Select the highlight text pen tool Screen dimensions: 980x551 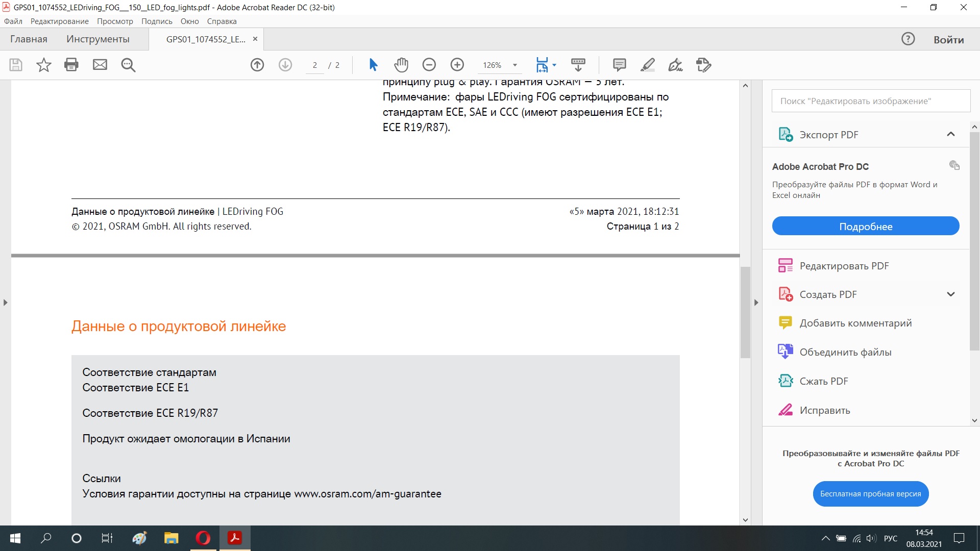[x=647, y=65]
